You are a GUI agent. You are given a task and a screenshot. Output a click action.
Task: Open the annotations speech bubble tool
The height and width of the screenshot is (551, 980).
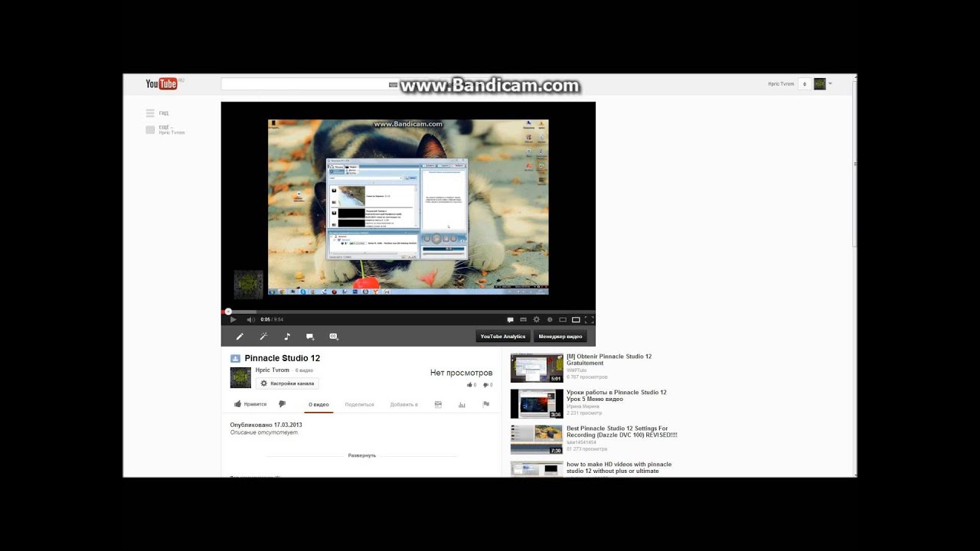[310, 337]
